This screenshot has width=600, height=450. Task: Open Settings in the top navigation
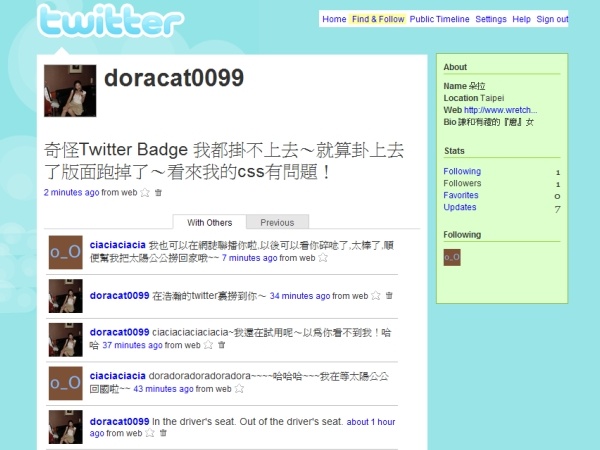[x=491, y=19]
